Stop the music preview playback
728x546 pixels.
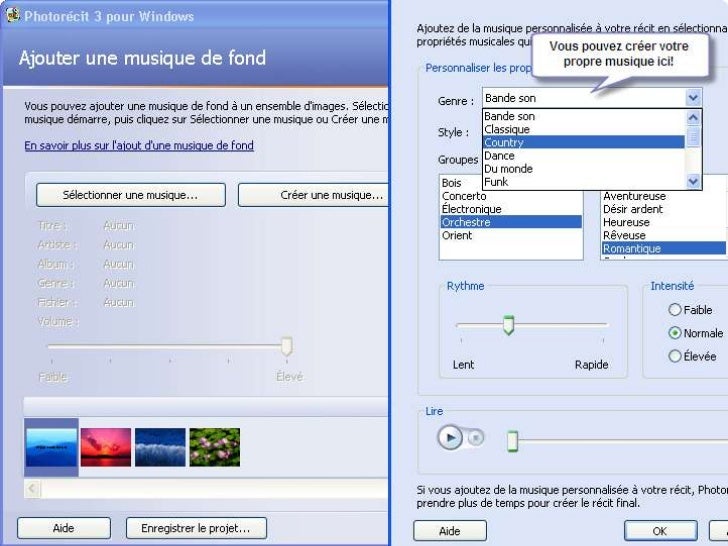(475, 437)
